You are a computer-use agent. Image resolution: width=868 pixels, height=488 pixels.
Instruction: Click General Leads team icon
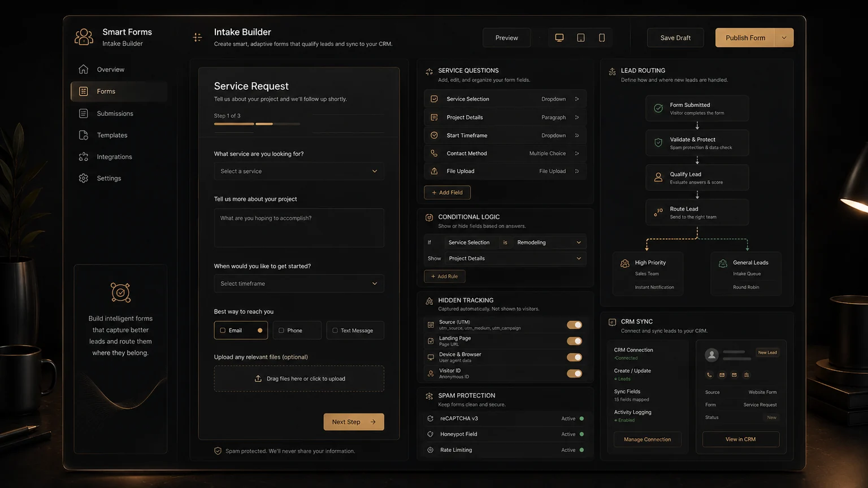point(723,263)
